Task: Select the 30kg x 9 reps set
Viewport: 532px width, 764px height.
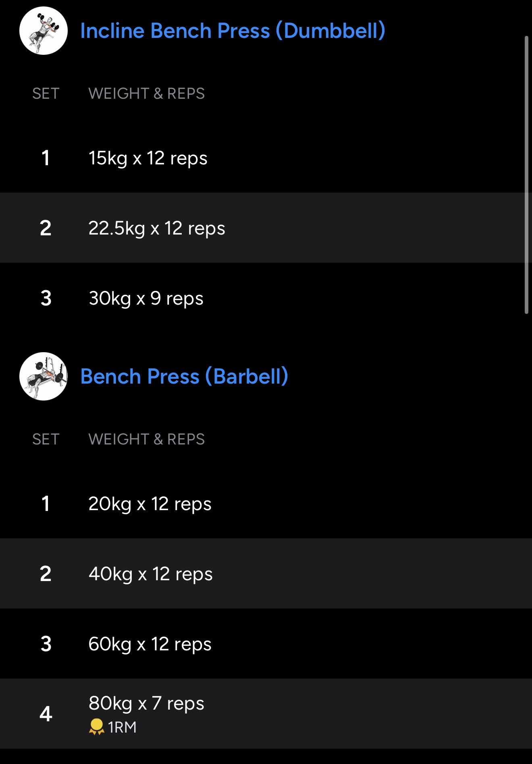Action: pos(146,298)
